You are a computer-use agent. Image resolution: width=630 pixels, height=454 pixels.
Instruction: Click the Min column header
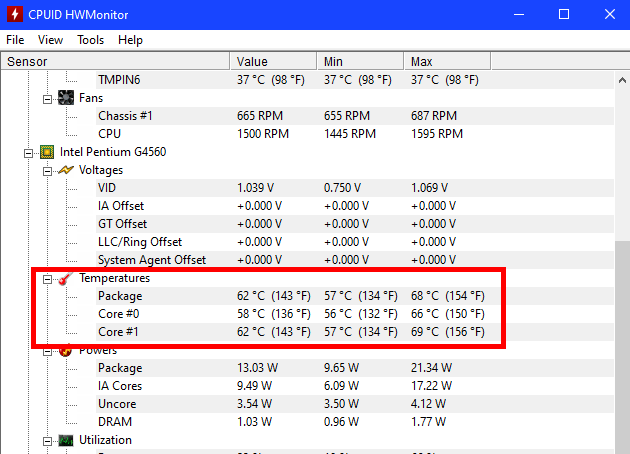(x=360, y=61)
